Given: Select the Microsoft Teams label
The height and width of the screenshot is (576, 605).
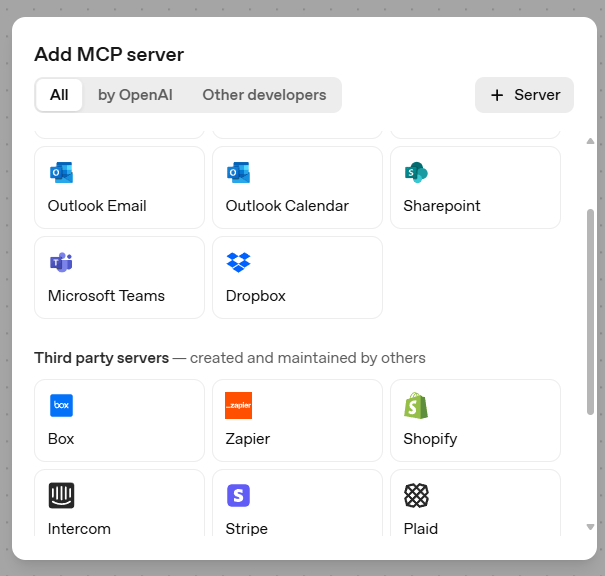Looking at the screenshot, I should click(x=106, y=296).
